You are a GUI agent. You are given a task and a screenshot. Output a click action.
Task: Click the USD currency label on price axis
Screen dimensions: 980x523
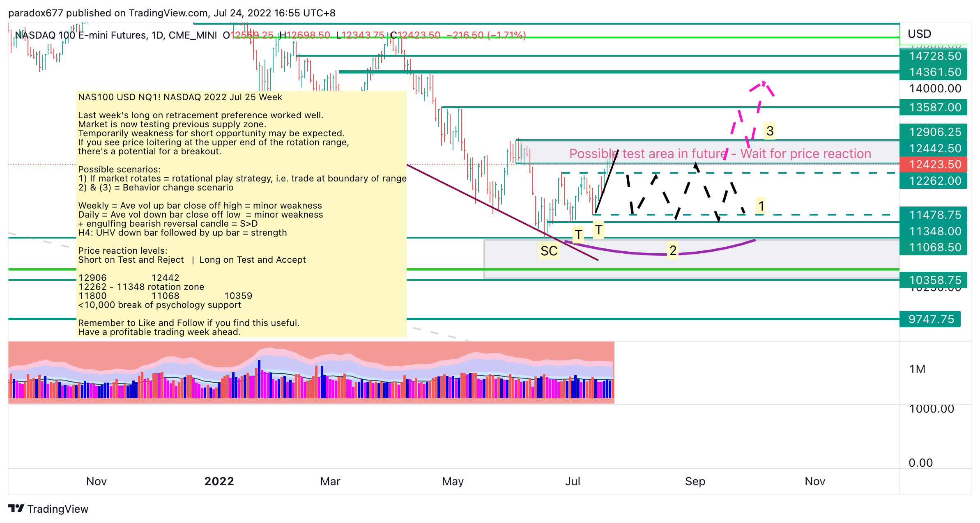919,34
